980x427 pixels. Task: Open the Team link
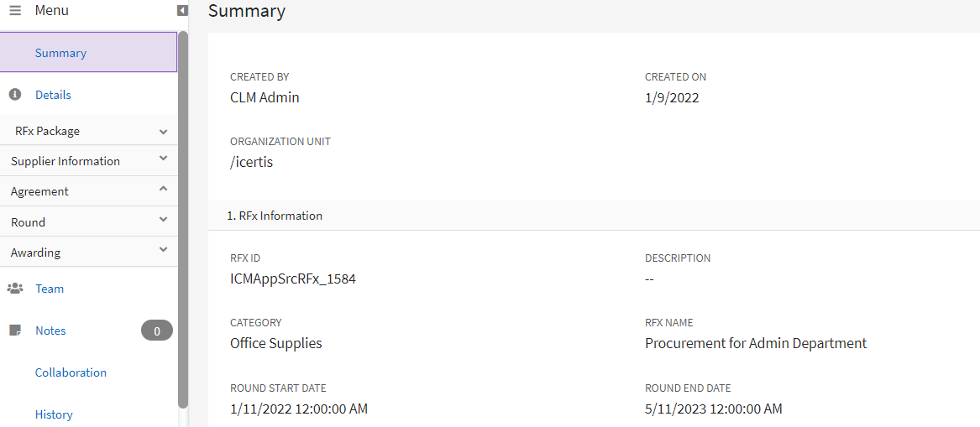click(x=50, y=289)
